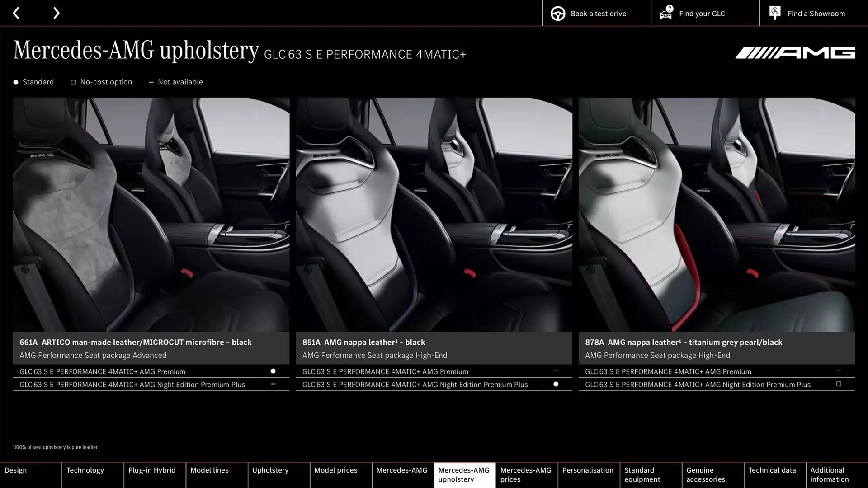Click the 851A AMG nappa leather black seat image
The image size is (868, 488).
point(434,215)
